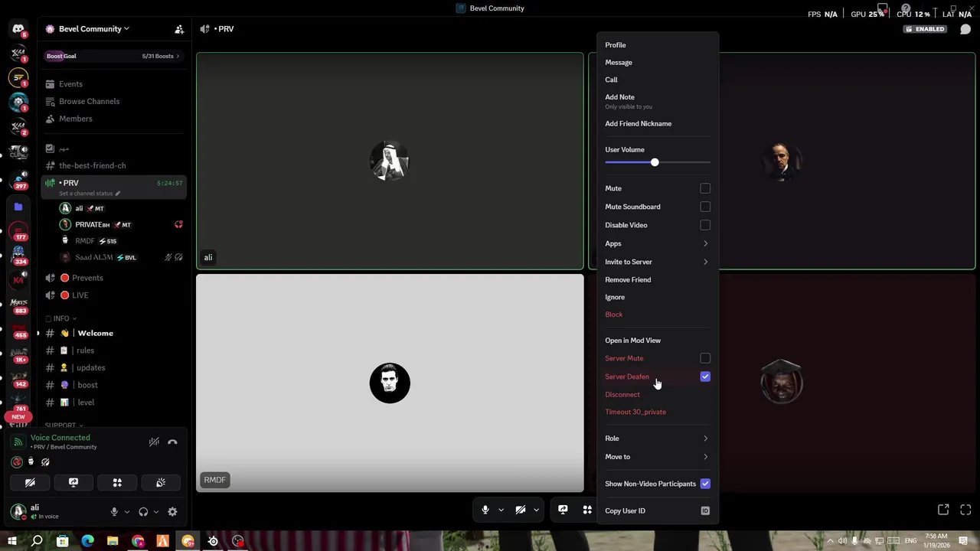Open Microsoft Store from taskbar
Screen dimensions: 980x551
[62, 541]
